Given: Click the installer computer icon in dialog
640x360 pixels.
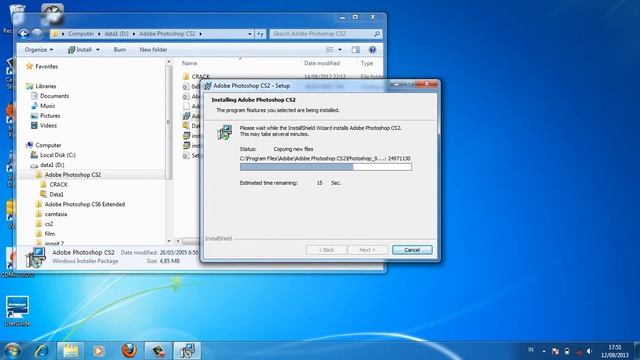Looking at the screenshot, I should [x=225, y=133].
